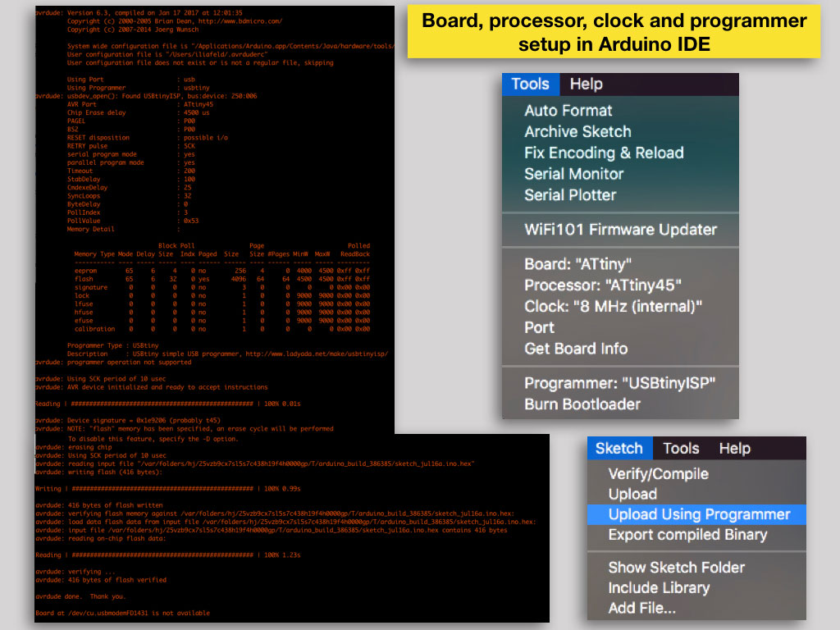840x630 pixels.
Task: Click "programmer operation not supported" line
Action: point(113,363)
